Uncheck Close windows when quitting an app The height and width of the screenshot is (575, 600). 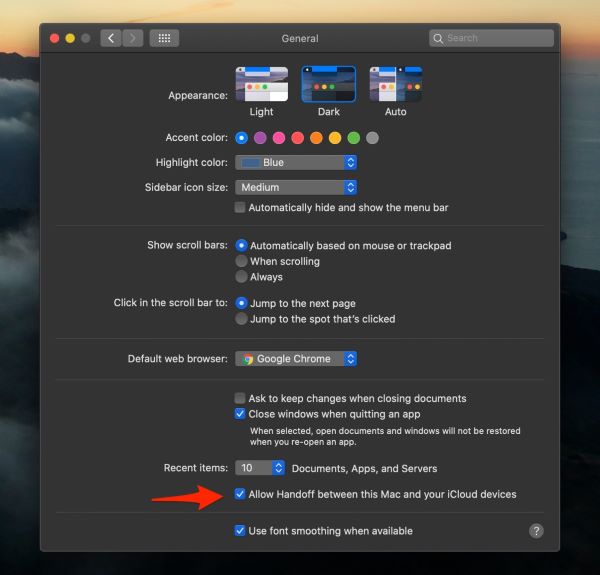pyautogui.click(x=240, y=414)
